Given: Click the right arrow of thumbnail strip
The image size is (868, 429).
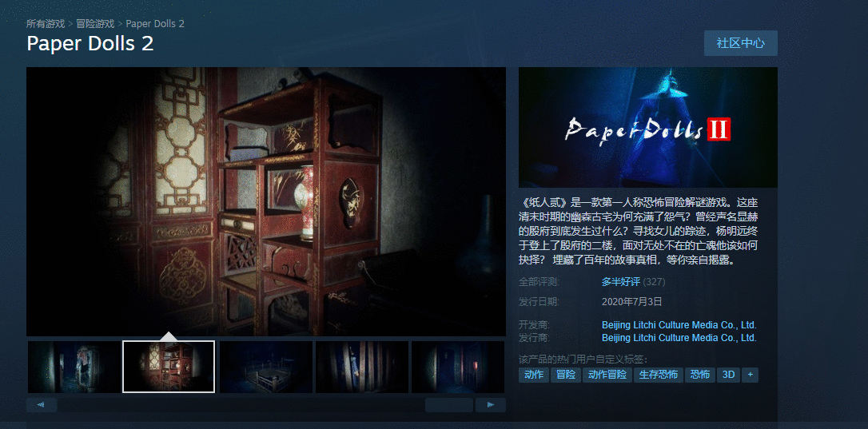Looking at the screenshot, I should tap(490, 405).
